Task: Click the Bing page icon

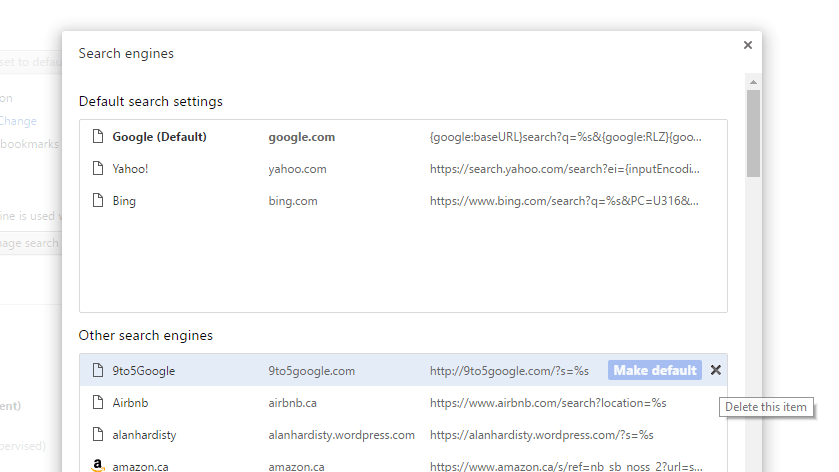Action: tap(98, 201)
